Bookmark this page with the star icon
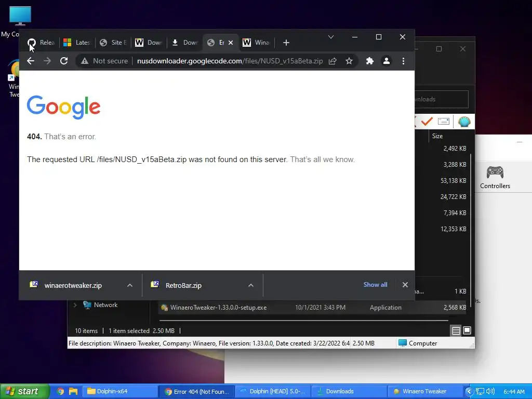This screenshot has width=532, height=399. click(349, 61)
